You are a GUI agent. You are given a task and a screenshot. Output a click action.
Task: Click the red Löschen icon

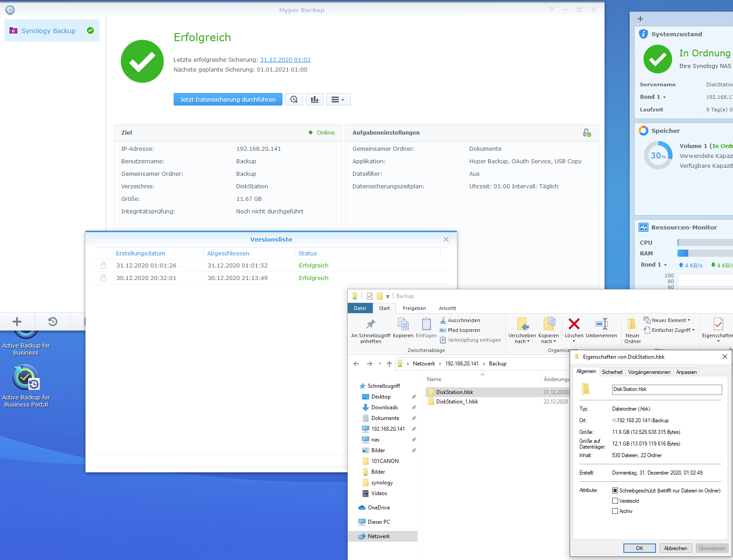(x=574, y=323)
